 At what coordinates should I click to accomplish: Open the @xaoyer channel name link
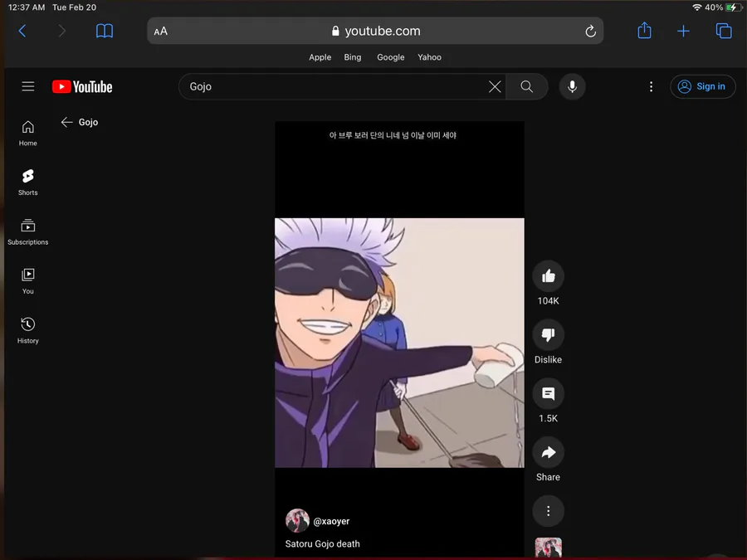point(331,522)
